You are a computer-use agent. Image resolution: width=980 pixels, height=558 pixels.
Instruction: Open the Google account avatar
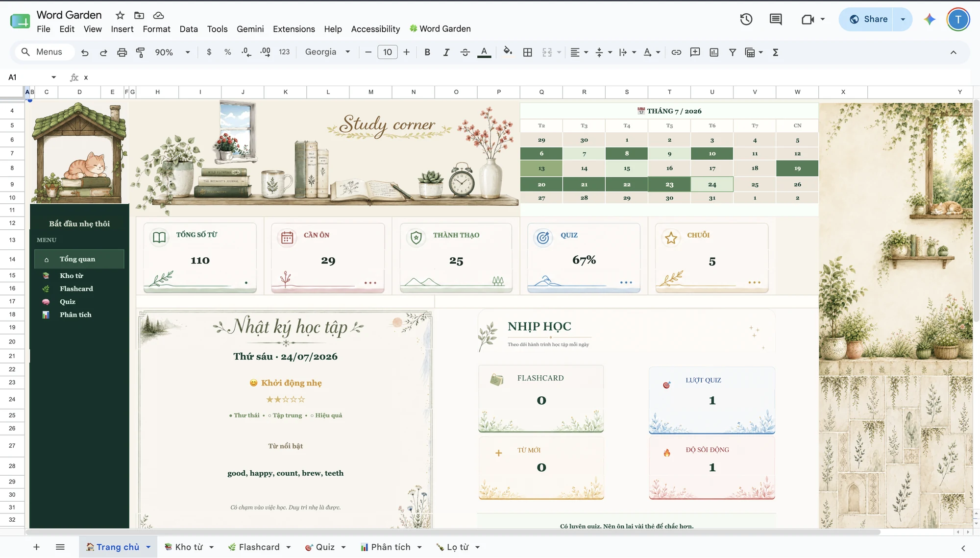click(x=958, y=20)
